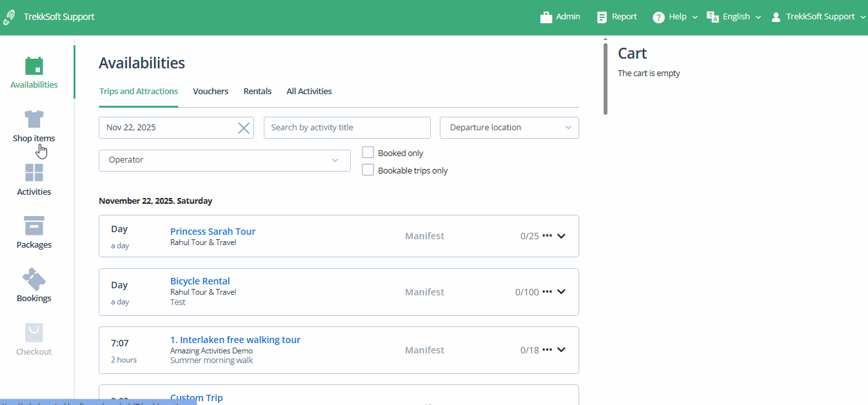The image size is (868, 405).
Task: Check the Bookable trips only option
Action: (x=368, y=170)
